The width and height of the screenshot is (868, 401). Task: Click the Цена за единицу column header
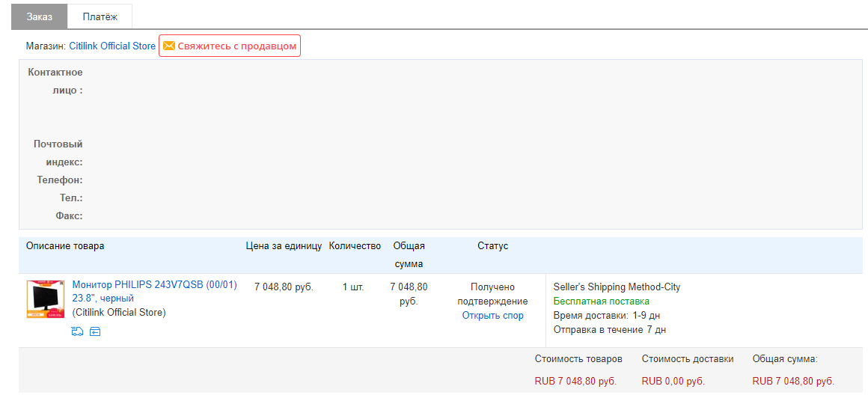point(284,246)
